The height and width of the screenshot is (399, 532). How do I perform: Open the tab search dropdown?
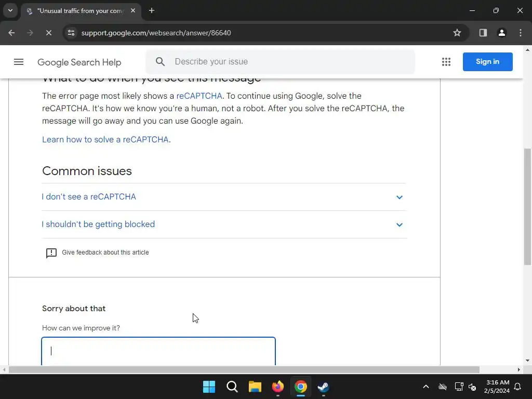pos(10,10)
